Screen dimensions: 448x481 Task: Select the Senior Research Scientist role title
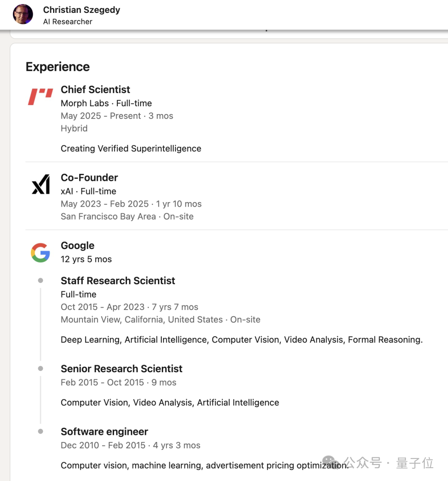coord(122,369)
